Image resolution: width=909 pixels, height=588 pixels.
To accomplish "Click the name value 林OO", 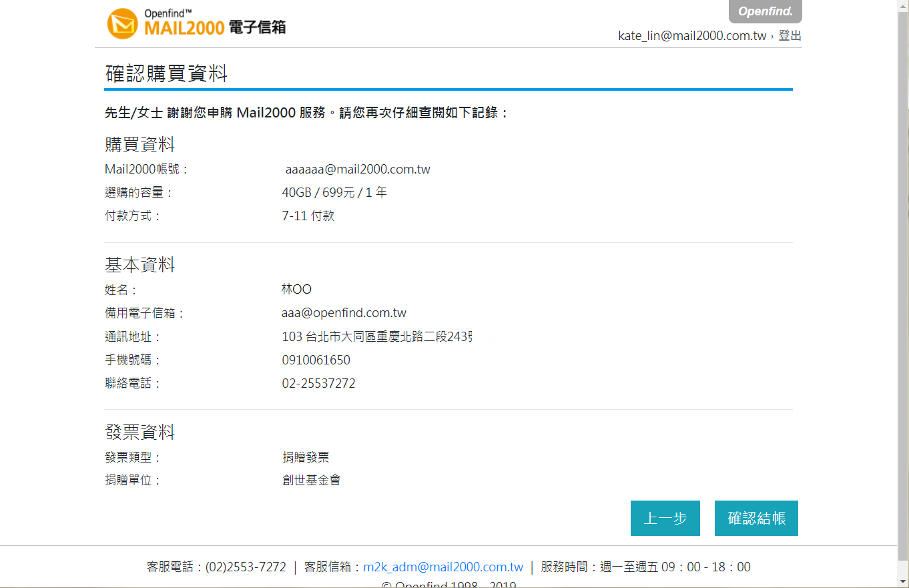I will click(x=296, y=290).
